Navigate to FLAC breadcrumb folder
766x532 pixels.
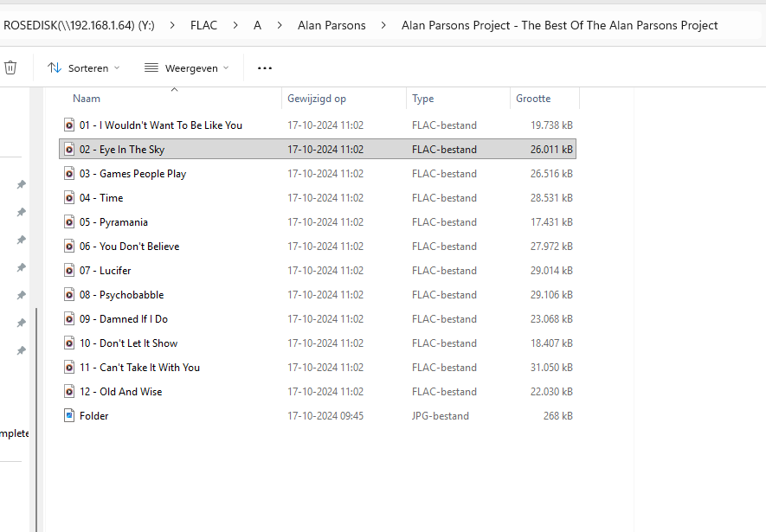pyautogui.click(x=203, y=25)
